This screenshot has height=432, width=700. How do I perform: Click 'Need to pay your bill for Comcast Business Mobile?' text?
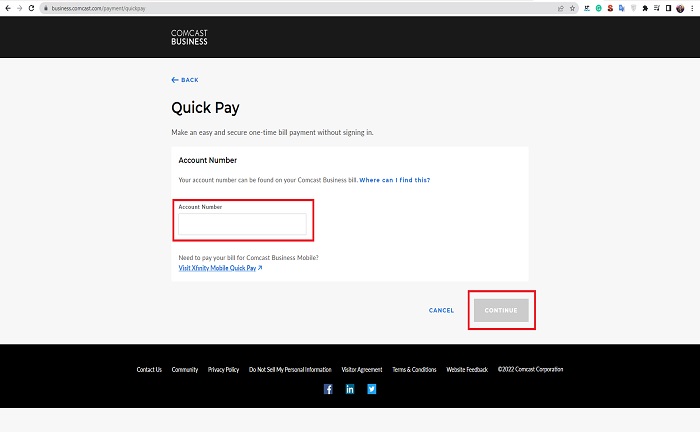click(x=248, y=258)
